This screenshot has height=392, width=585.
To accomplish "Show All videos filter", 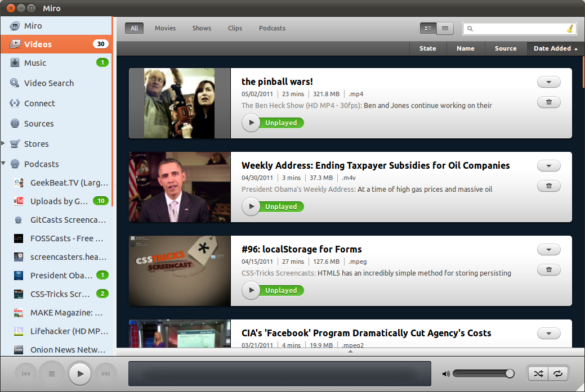I will click(x=135, y=28).
